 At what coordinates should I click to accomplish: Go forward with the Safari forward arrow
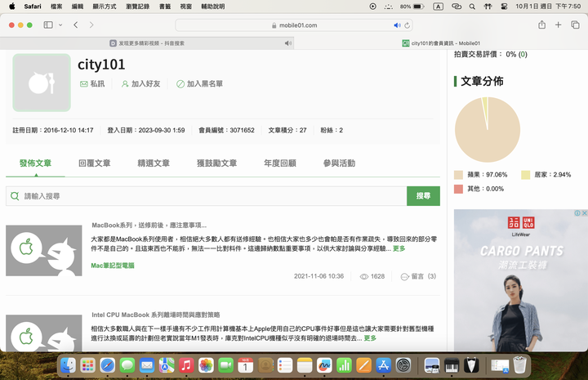[91, 25]
